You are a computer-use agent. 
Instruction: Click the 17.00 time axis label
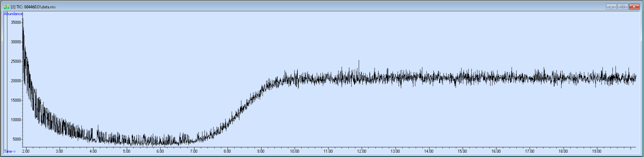[530, 152]
